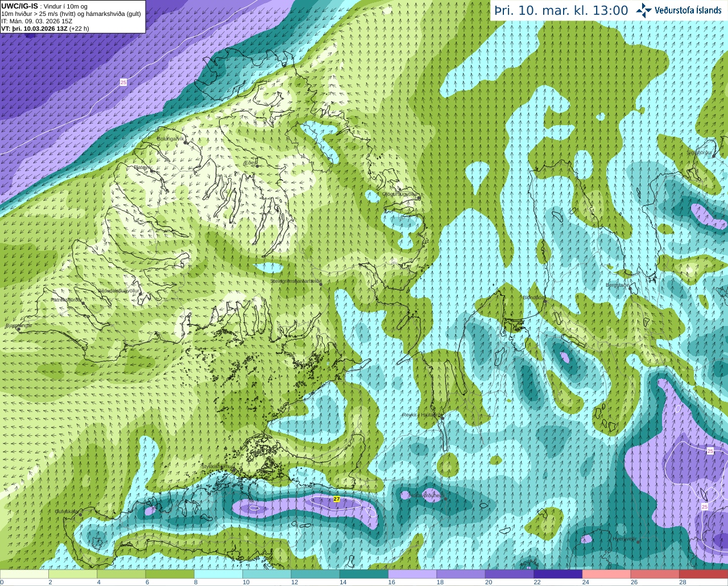Click the legend value 24
Viewport: 728px width, 586px height.
(x=585, y=582)
